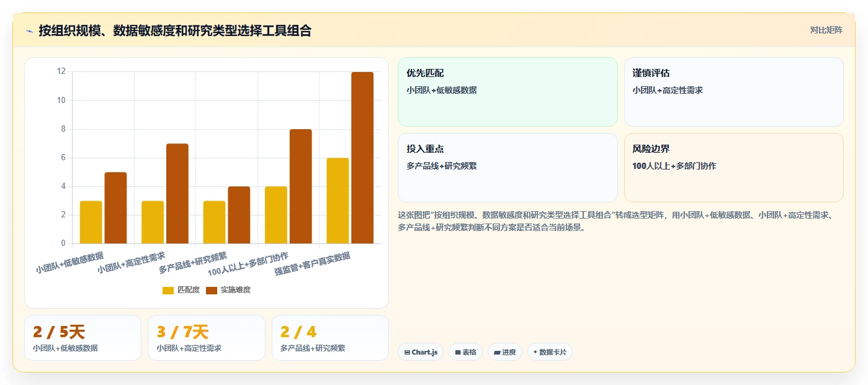
Task: Open the 优先匹配 quadrant card
Action: (x=508, y=92)
